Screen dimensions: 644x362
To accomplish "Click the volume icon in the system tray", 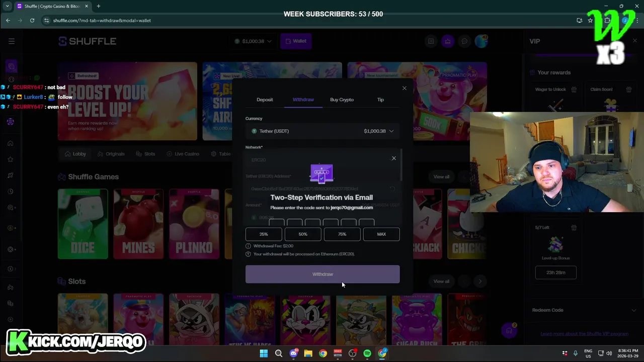I will (x=609, y=353).
